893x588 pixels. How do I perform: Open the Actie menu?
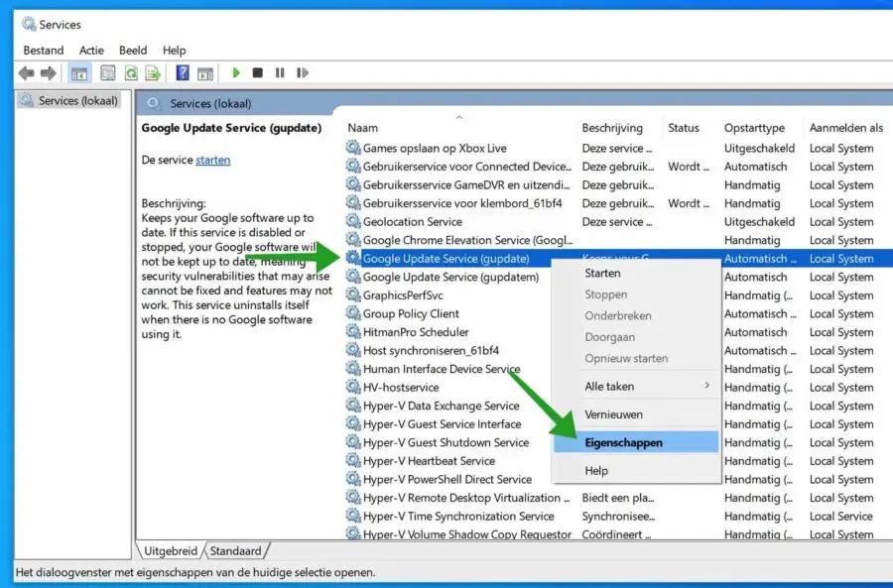91,51
